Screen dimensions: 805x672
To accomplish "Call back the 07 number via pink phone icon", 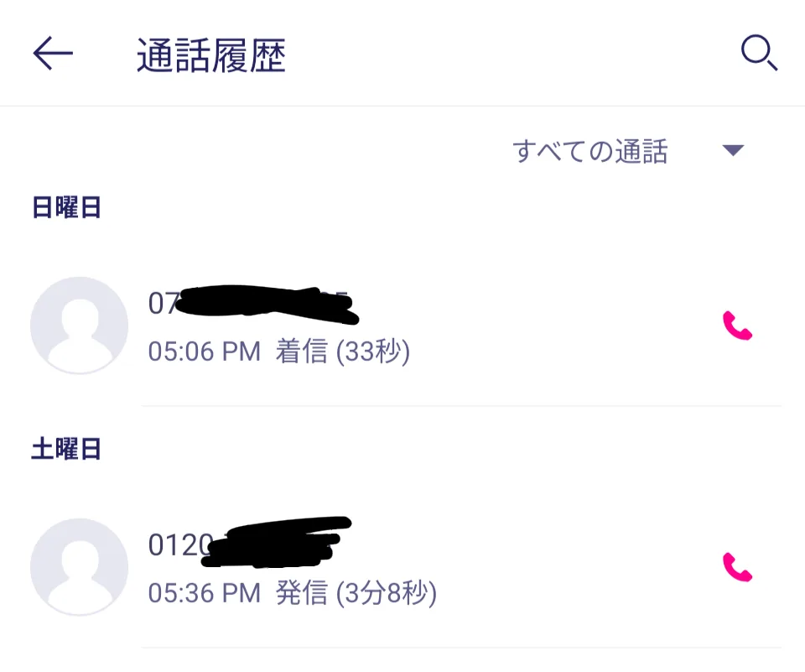I will [x=737, y=326].
